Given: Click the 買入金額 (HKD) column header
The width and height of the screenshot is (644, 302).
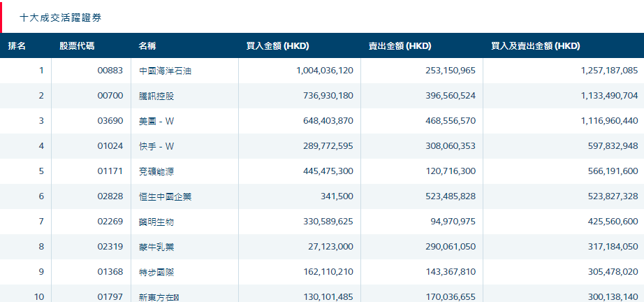Looking at the screenshot, I should (277, 46).
